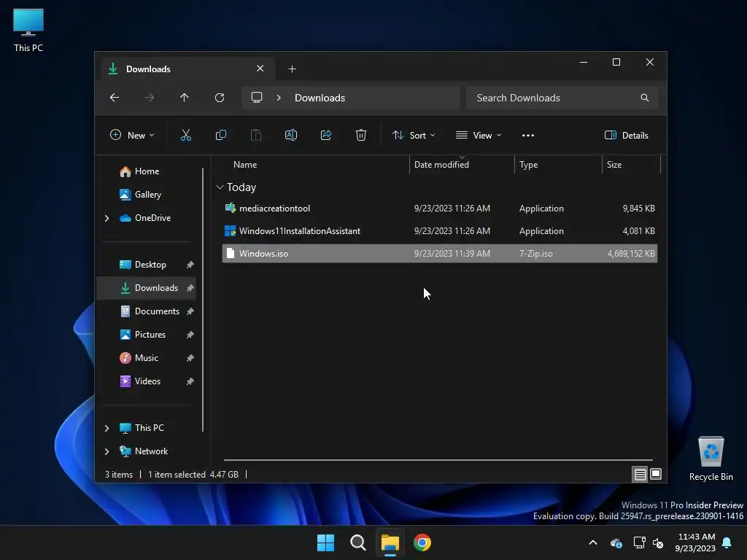
Task: Click the OneDrive tray icon
Action: tap(616, 542)
